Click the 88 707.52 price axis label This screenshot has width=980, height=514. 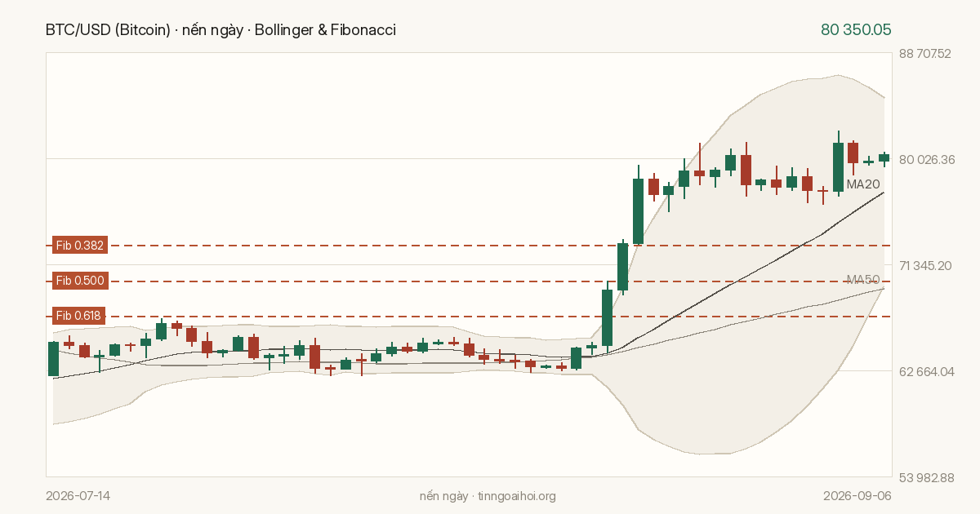[x=926, y=54]
